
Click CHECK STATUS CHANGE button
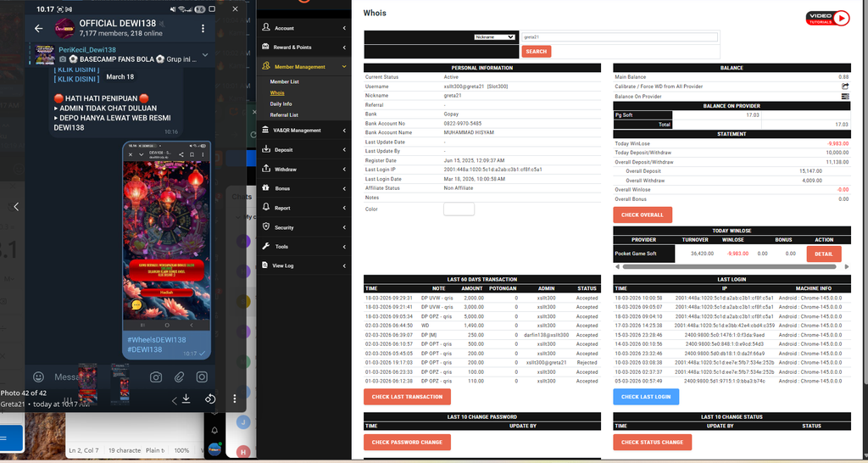point(652,442)
